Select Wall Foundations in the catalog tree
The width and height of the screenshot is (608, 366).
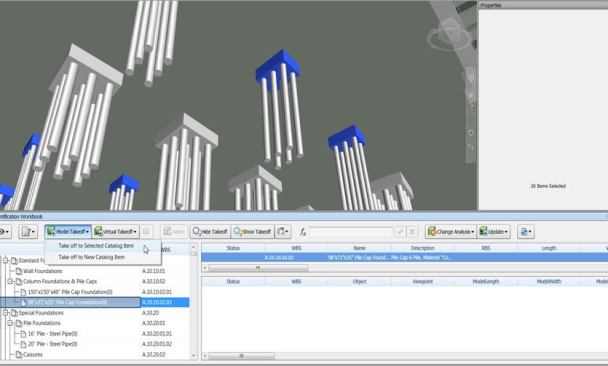pyautogui.click(x=43, y=271)
